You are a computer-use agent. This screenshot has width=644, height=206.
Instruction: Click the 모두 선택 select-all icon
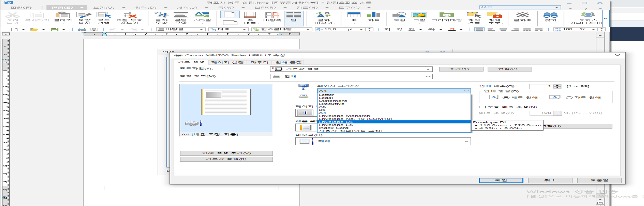tap(104, 15)
